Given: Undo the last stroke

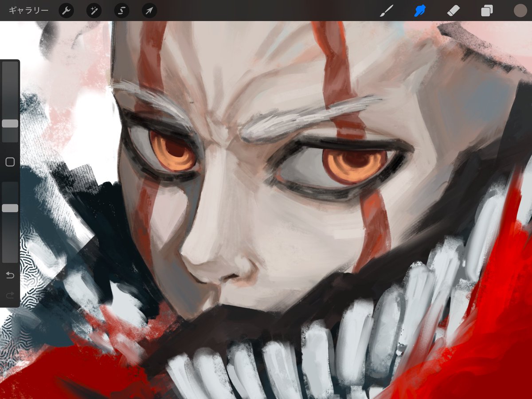Looking at the screenshot, I should pyautogui.click(x=10, y=275).
